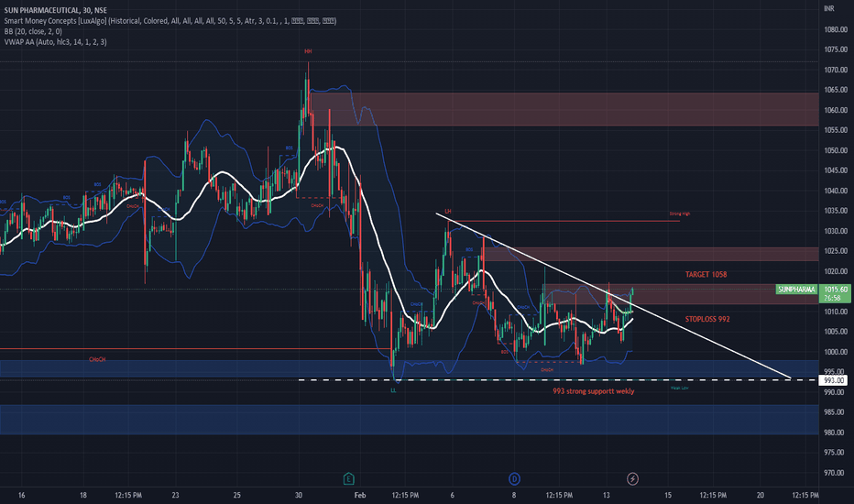
Task: Click the 993.00 price axis tag
Action: tap(834, 380)
